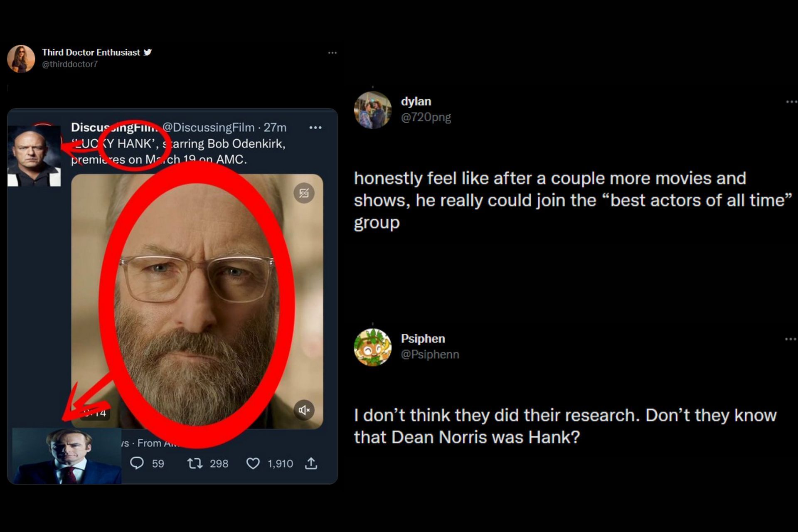798x532 pixels.
Task: Open Third Doctor Enthusiast tweet options menu
Action: pyautogui.click(x=332, y=53)
